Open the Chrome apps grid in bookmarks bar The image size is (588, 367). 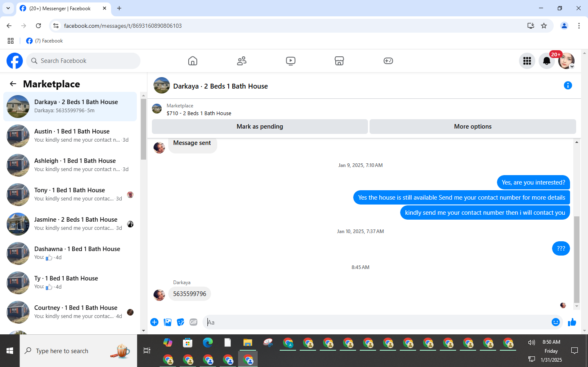(11, 41)
